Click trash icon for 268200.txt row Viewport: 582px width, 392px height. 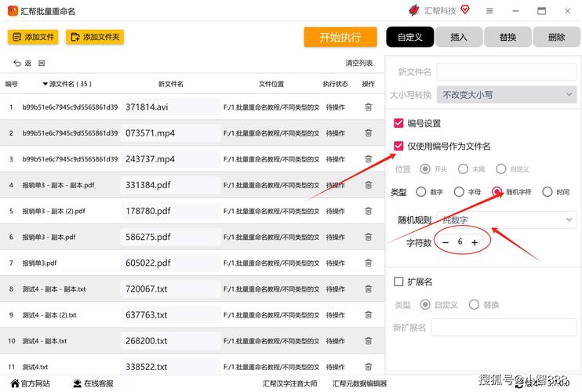(x=368, y=341)
